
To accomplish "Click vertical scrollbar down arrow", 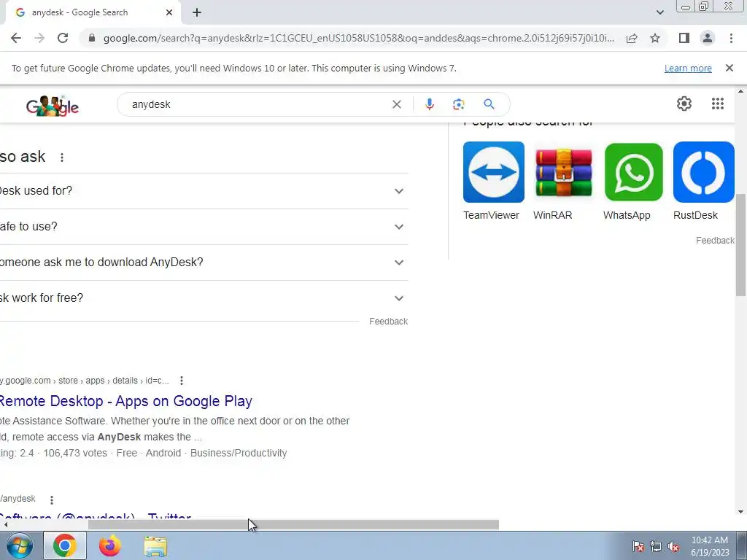I will point(741,512).
